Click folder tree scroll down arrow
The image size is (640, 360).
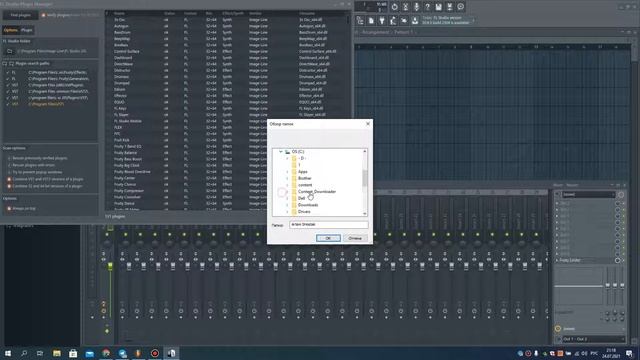click(364, 213)
